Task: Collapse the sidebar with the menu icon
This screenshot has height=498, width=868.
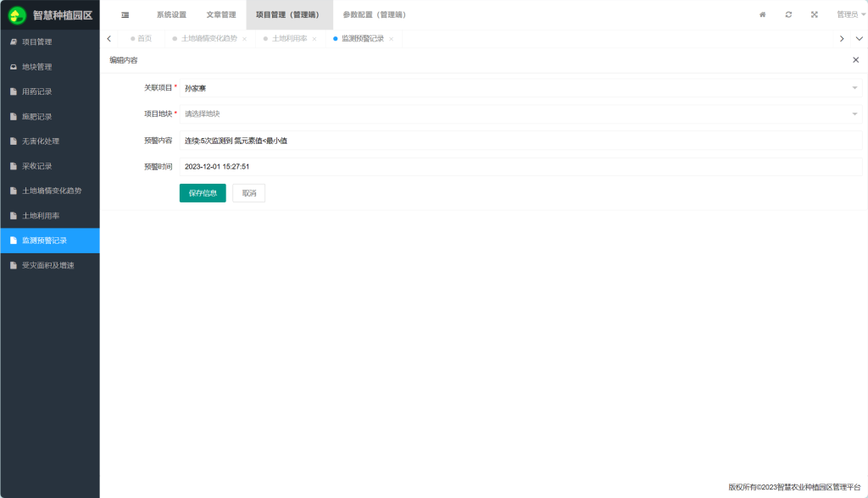Action: 125,14
